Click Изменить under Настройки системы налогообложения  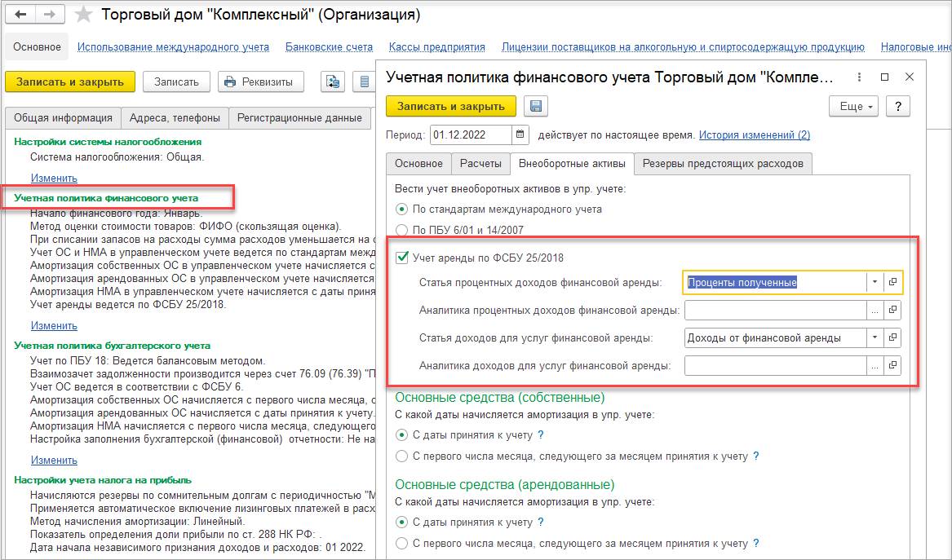(x=54, y=178)
